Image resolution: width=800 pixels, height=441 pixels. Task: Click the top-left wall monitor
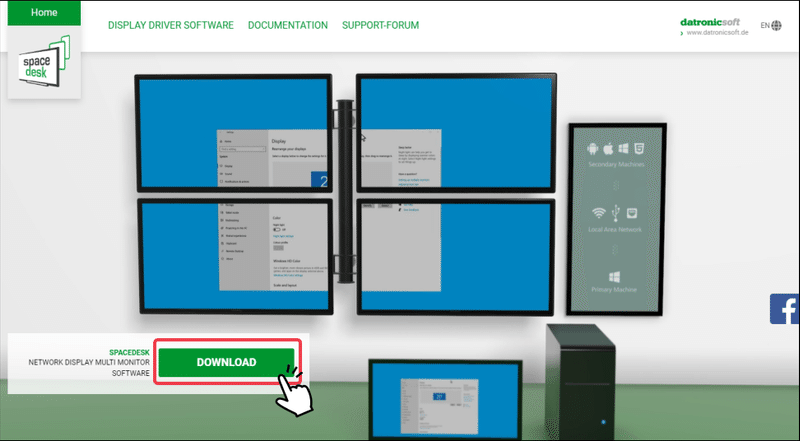(234, 133)
